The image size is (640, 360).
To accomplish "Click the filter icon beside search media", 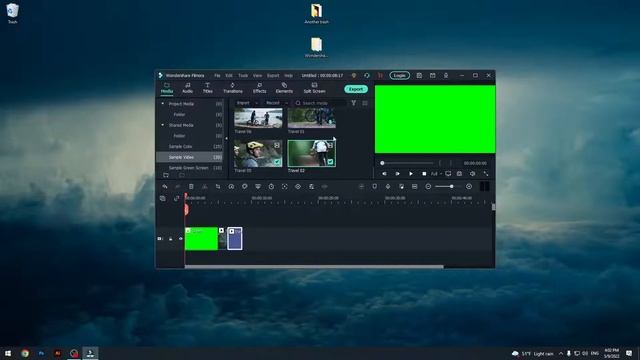I will pos(353,103).
